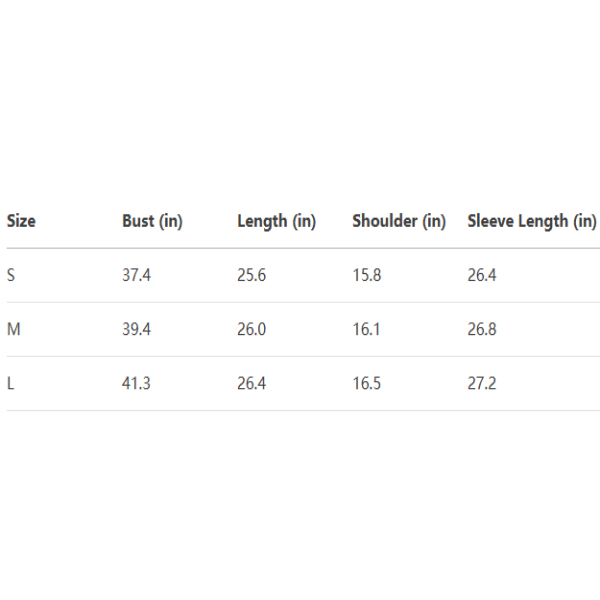Click length value 26.0
The width and height of the screenshot is (600, 600).
(x=251, y=329)
